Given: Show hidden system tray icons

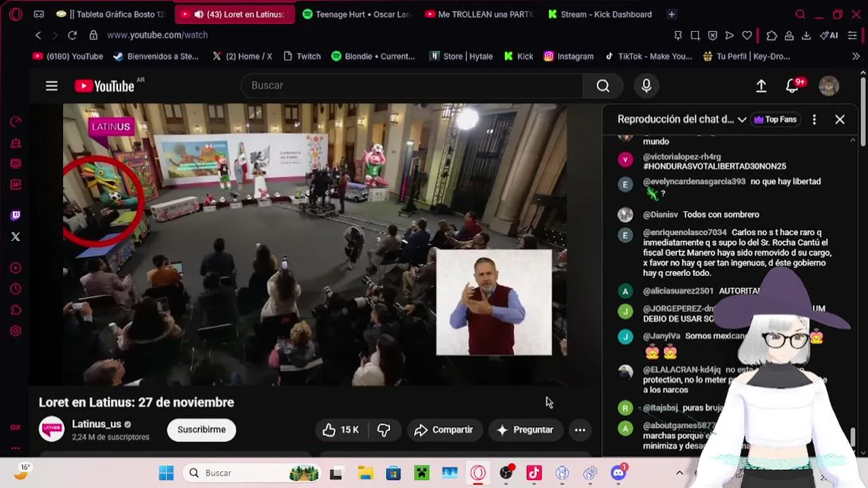Looking at the screenshot, I should point(679,473).
